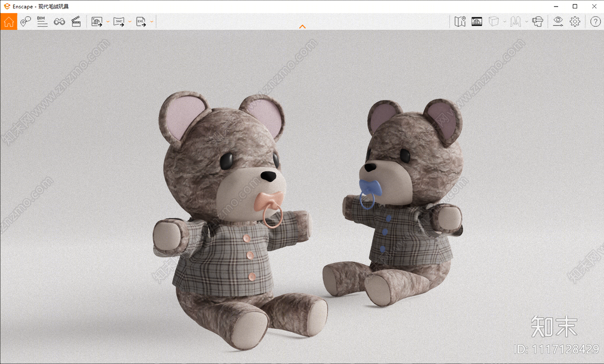This screenshot has height=364, width=604.
Task: Click the EXE standalone export icon
Action: pyautogui.click(x=141, y=22)
